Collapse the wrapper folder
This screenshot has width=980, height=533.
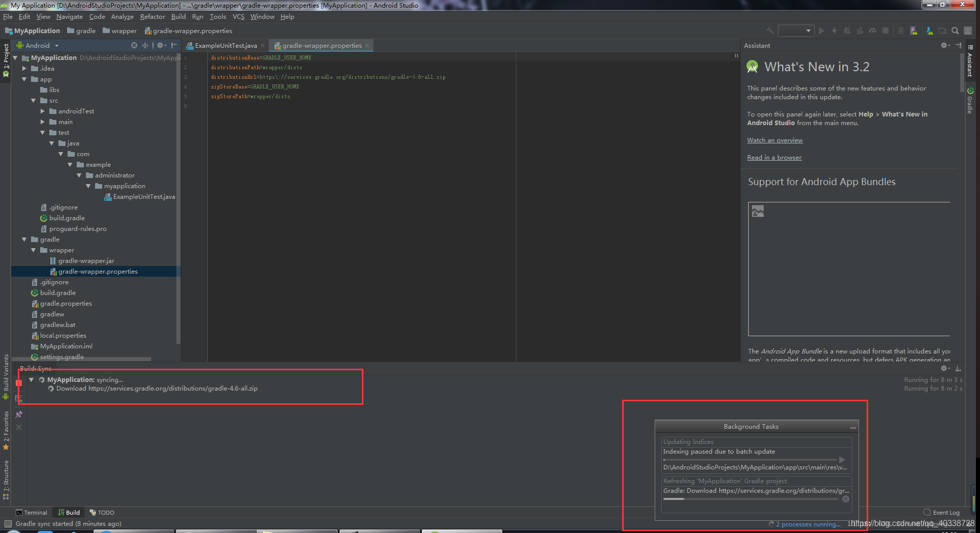click(x=34, y=250)
